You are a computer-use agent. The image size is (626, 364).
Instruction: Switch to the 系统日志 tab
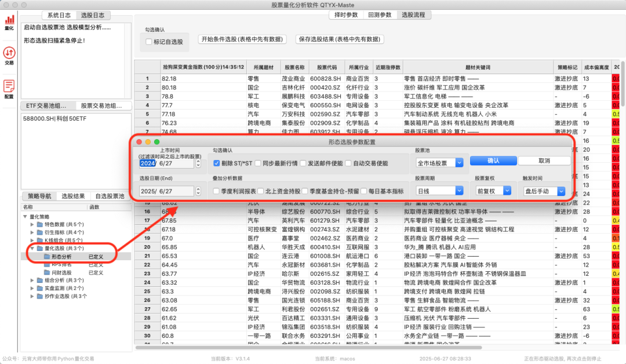tap(59, 15)
